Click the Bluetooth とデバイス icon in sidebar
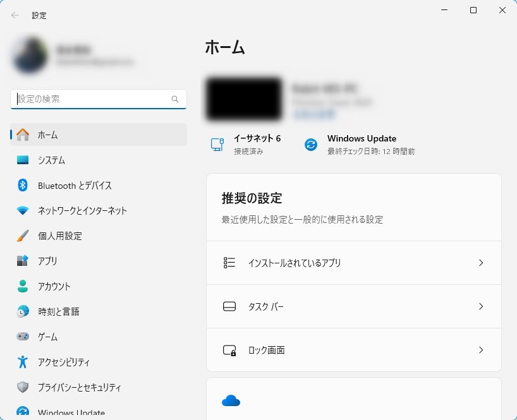Screen dimensions: 517x420 pyautogui.click(x=23, y=185)
